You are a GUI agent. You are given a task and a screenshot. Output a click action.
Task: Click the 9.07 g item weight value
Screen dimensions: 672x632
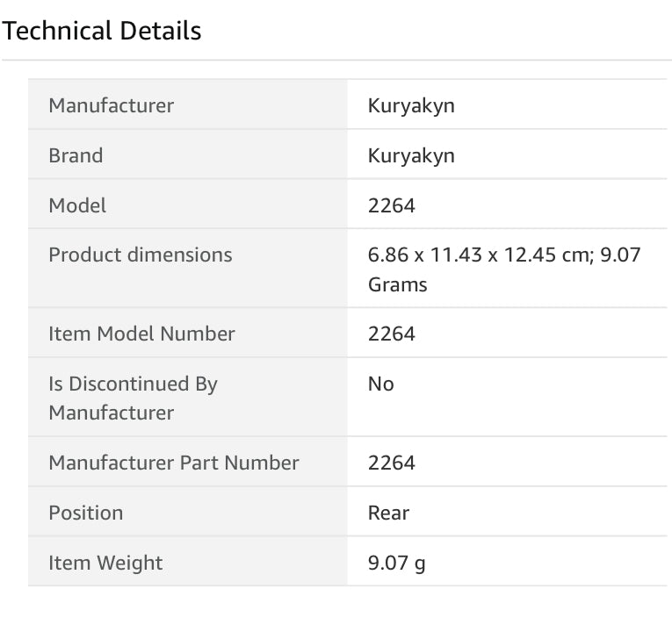(x=397, y=563)
